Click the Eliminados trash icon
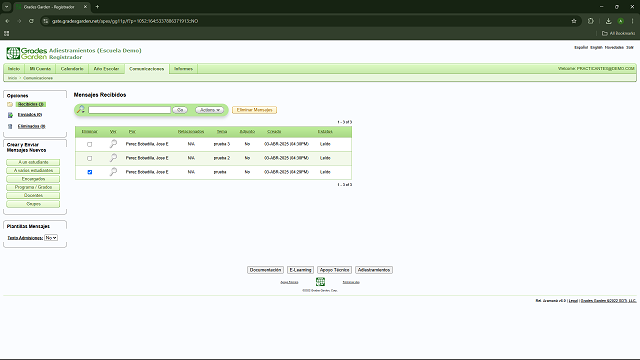 click(10, 127)
